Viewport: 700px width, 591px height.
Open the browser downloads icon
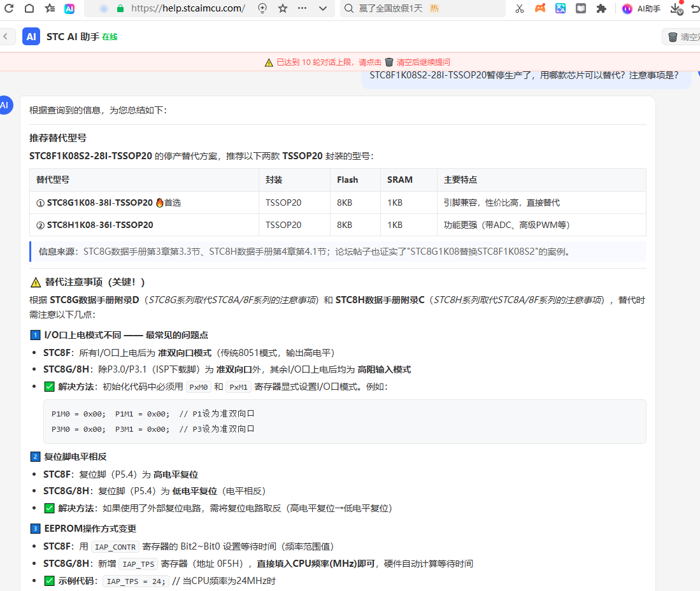click(676, 8)
